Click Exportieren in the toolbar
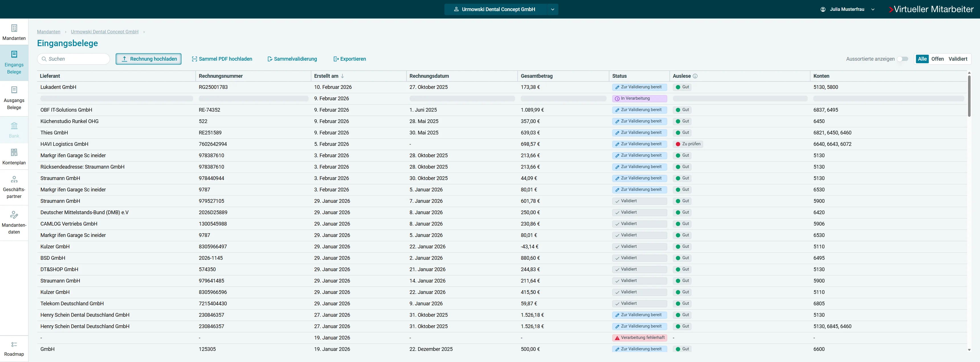The image size is (980, 362). 350,59
